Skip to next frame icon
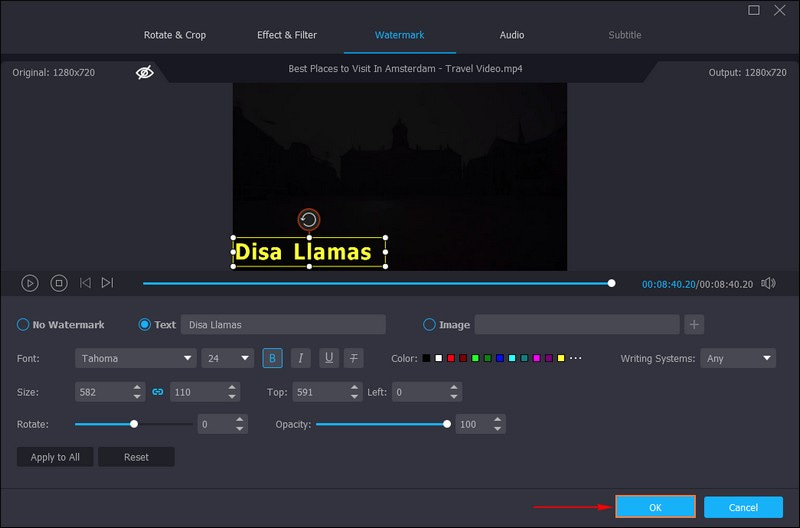Screen dimensions: 800x528 click(x=107, y=283)
